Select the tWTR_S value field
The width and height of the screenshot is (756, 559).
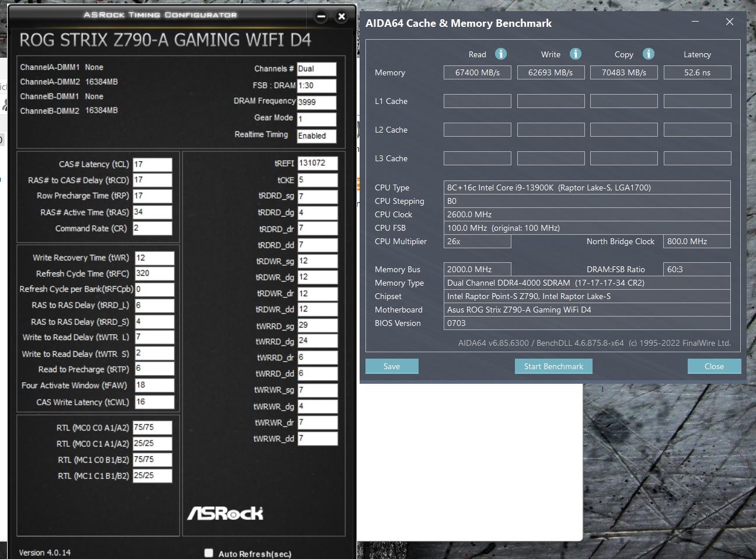154,353
